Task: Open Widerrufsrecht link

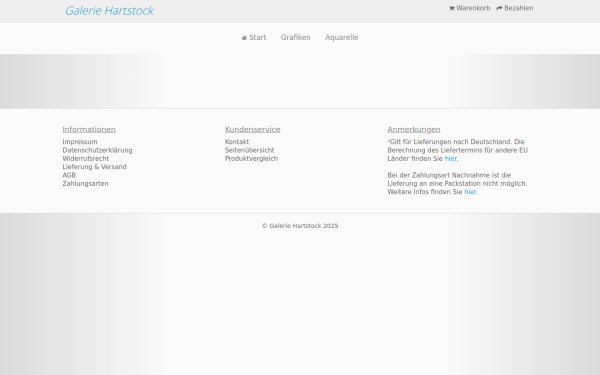Action: 86,158
